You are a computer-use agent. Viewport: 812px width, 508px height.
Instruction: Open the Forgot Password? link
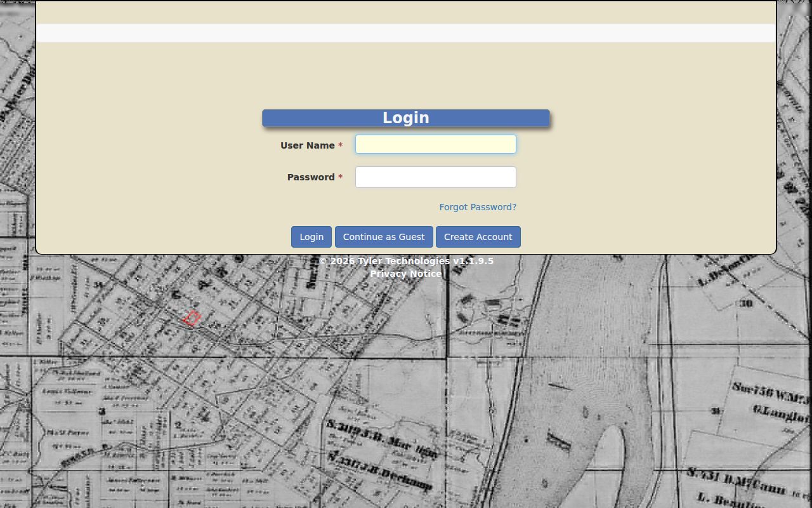tap(478, 207)
